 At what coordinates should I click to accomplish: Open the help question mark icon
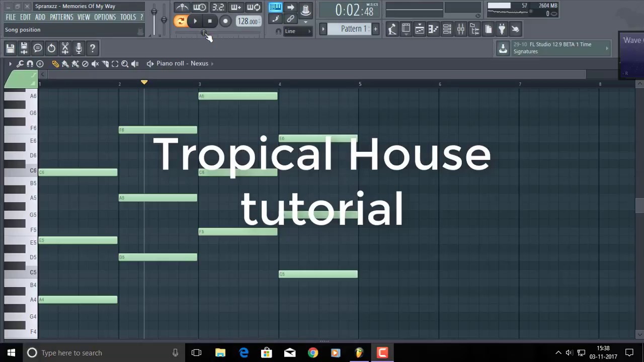(93, 48)
